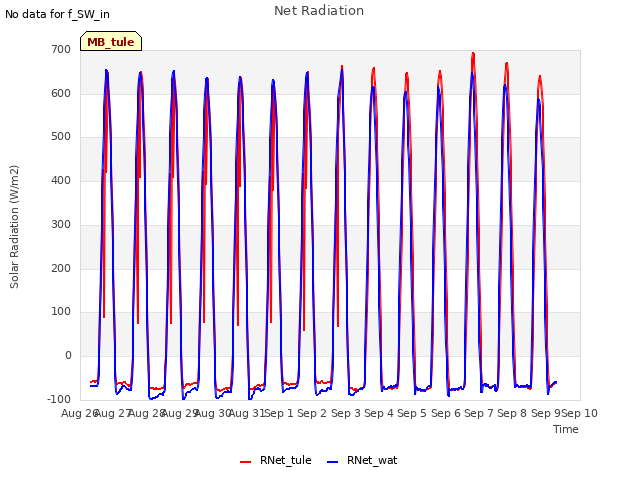Click the 600 y-axis tick label
Screen dimensions: 640x480
61,93
